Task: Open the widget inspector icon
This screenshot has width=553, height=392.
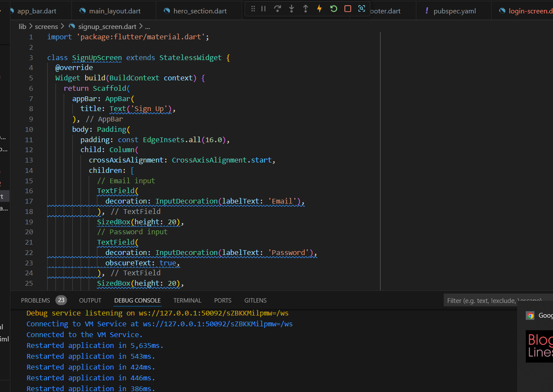Action: pyautogui.click(x=362, y=9)
